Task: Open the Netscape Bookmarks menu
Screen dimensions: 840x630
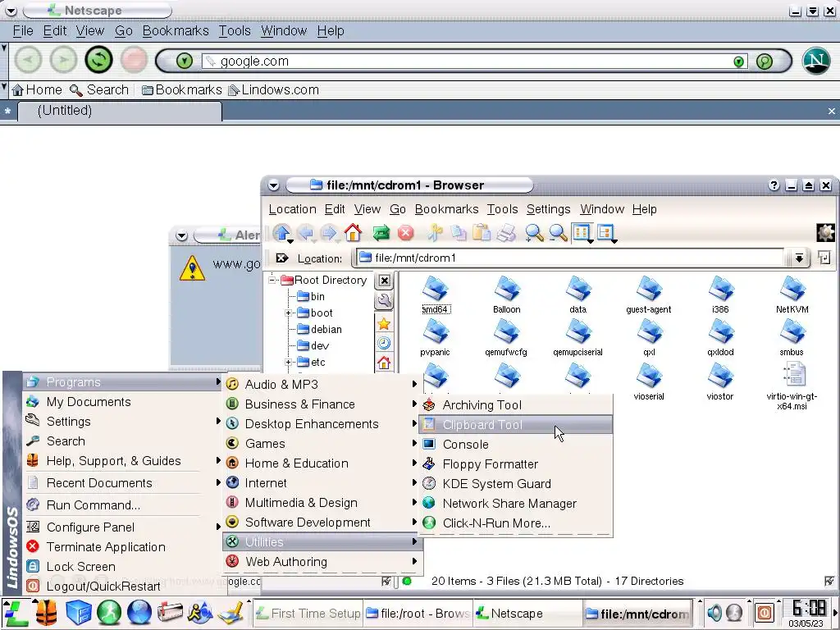Action: (x=176, y=31)
